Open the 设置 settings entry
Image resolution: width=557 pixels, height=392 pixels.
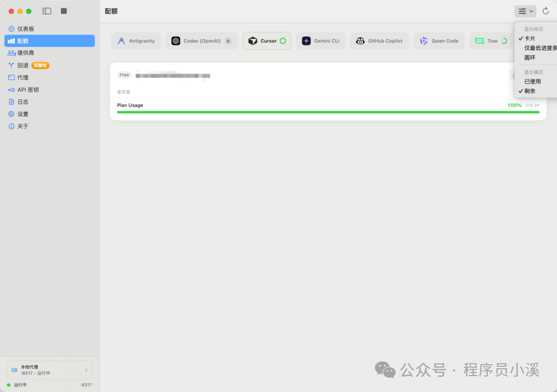click(x=50, y=114)
